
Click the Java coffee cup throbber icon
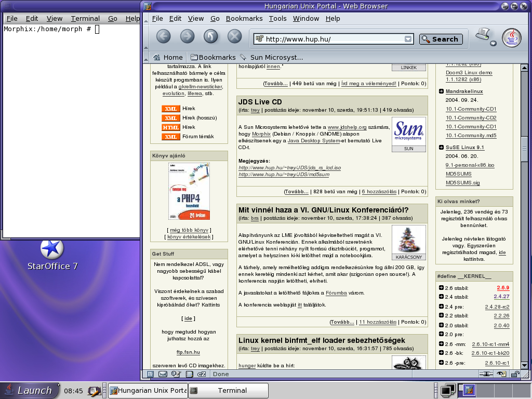pyautogui.click(x=512, y=37)
